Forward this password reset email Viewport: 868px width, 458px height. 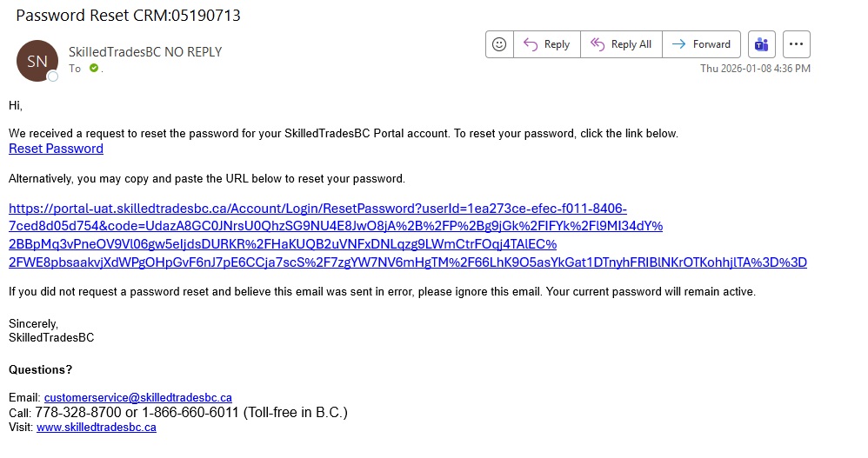point(702,44)
